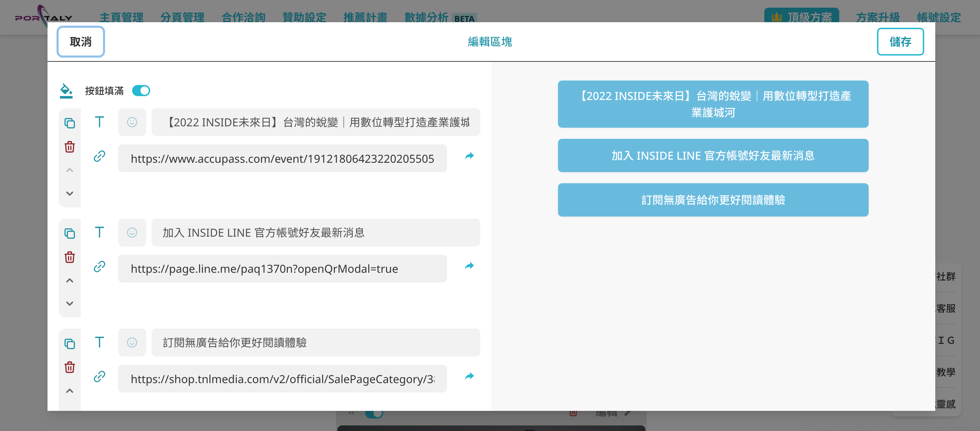Click text T icon of 2022 INSIDE未來日 row
The image size is (980, 431).
tap(99, 122)
